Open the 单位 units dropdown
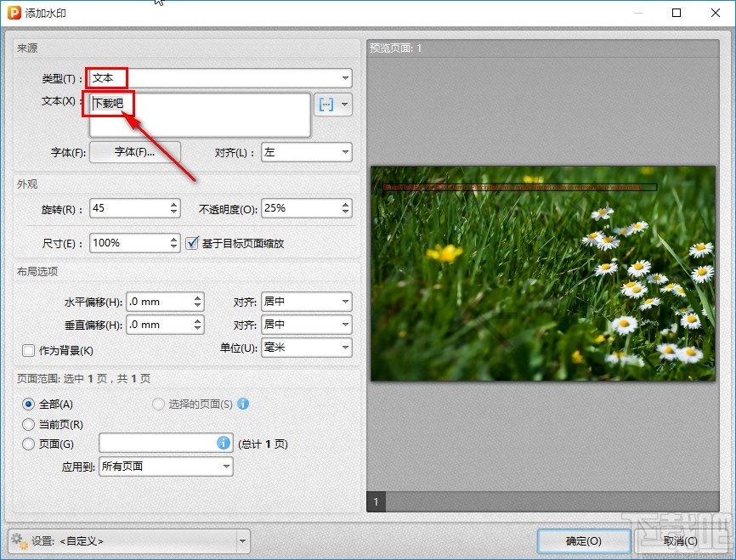 (x=307, y=348)
